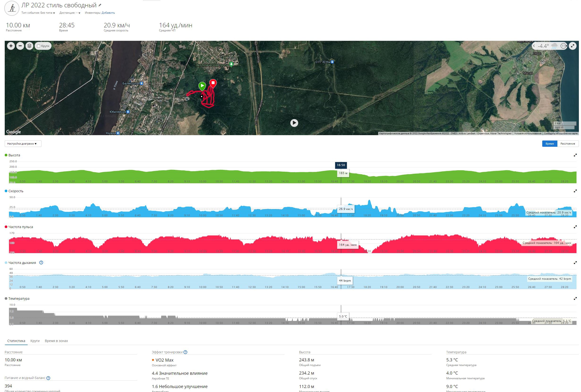Switch the chart axis to Время

[549, 144]
